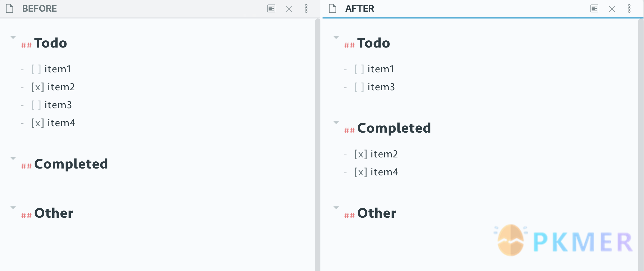Click the BEFORE pane vertical scrollbar
Image resolution: width=644 pixels, height=271 pixels.
(x=318, y=145)
